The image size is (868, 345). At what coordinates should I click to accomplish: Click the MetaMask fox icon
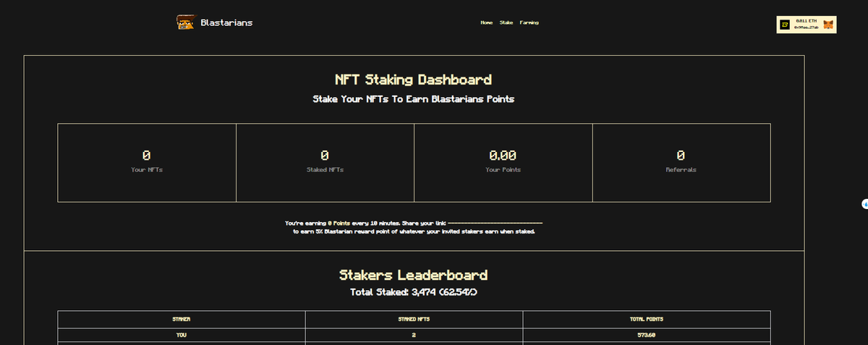point(829,25)
